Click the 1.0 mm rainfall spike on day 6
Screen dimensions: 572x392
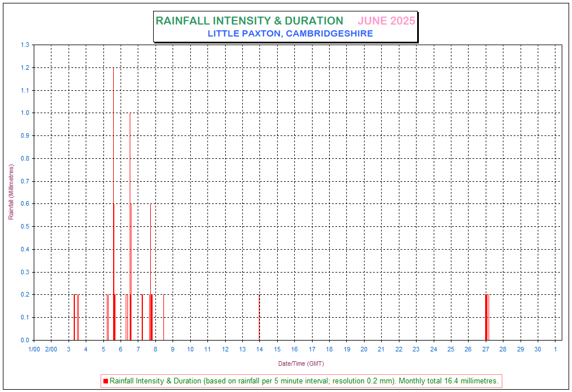[x=130, y=226]
